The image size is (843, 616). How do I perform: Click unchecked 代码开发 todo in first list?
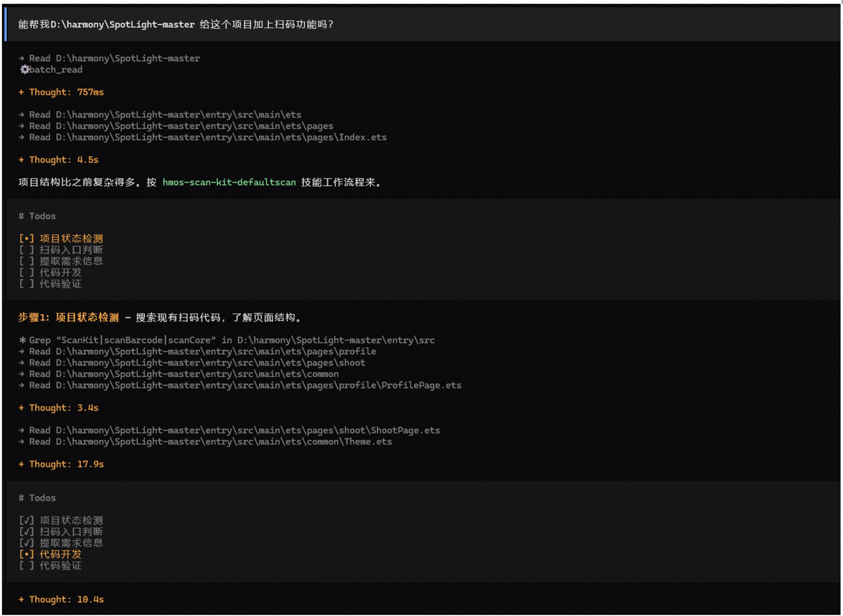(x=50, y=273)
